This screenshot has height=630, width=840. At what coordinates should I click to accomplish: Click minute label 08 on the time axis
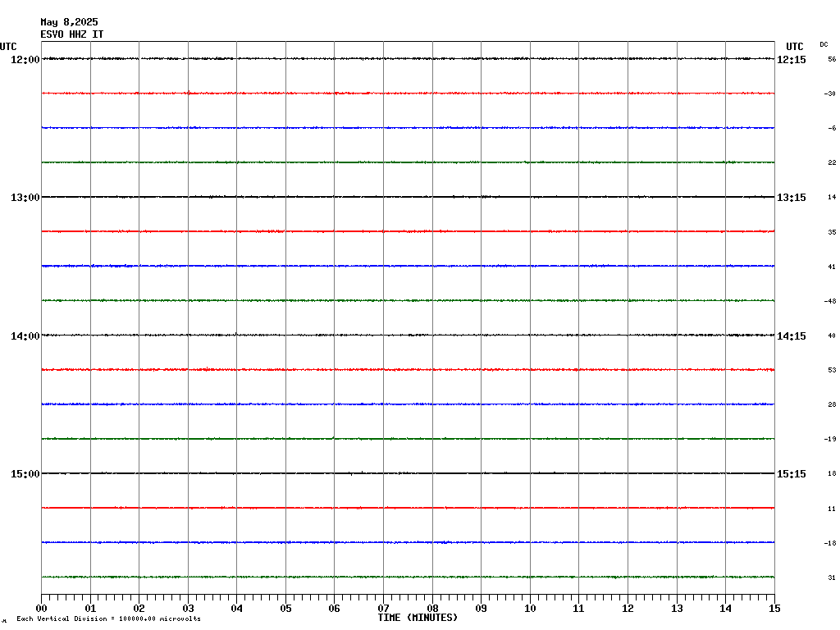(x=433, y=609)
